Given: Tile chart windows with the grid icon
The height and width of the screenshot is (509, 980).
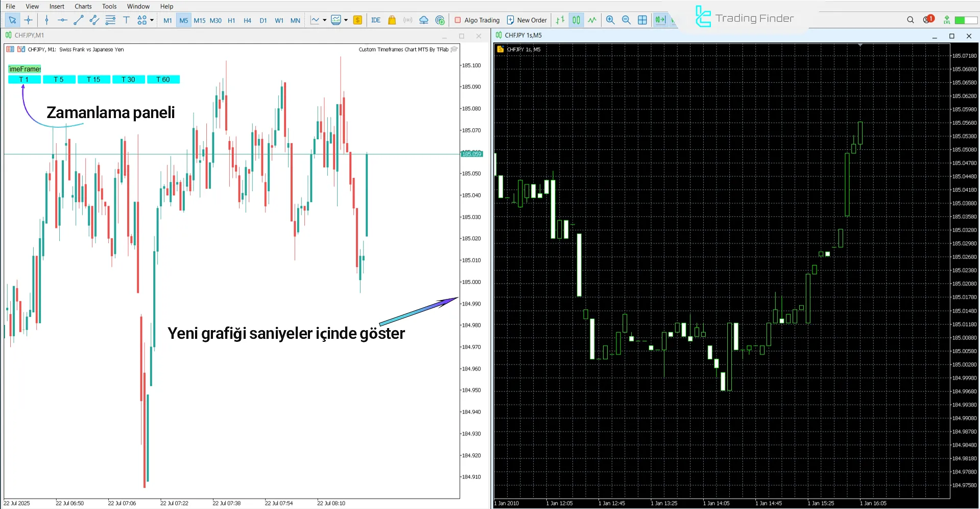Looking at the screenshot, I should click(x=642, y=20).
